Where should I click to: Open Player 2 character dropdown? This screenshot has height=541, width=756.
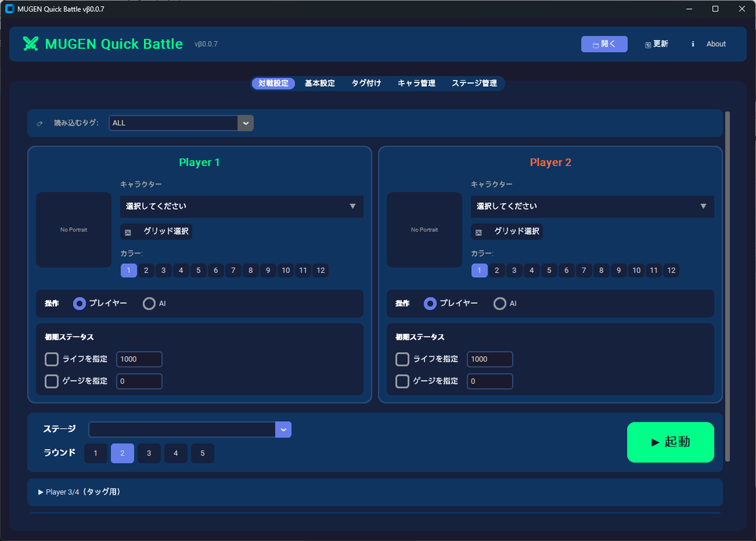click(592, 206)
